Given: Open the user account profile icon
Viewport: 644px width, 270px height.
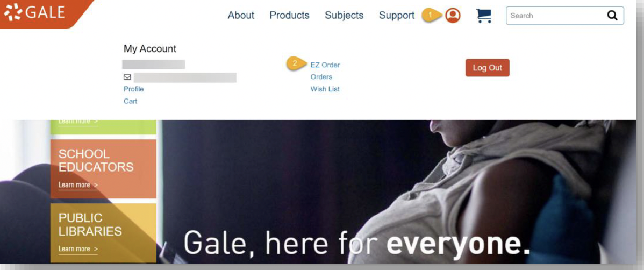Looking at the screenshot, I should click(x=453, y=16).
